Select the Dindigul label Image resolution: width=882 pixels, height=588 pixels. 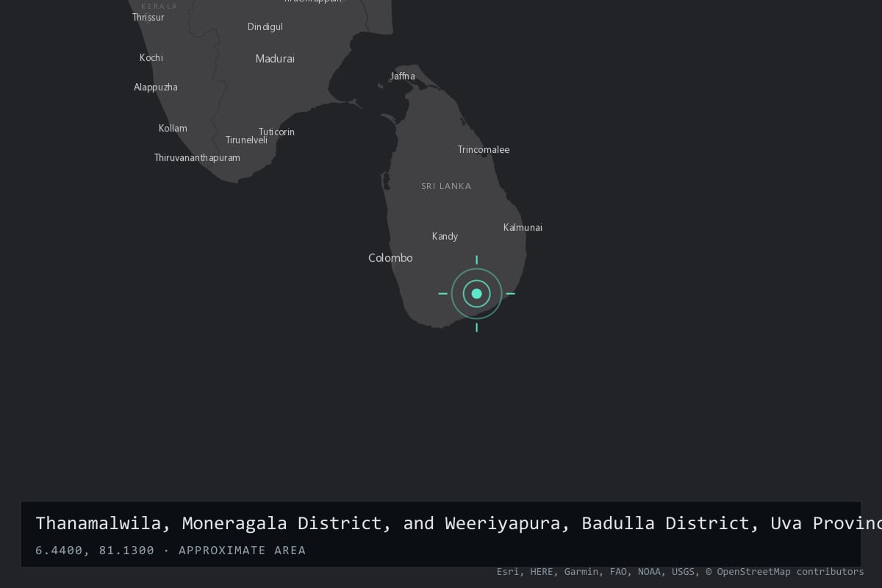point(265,27)
